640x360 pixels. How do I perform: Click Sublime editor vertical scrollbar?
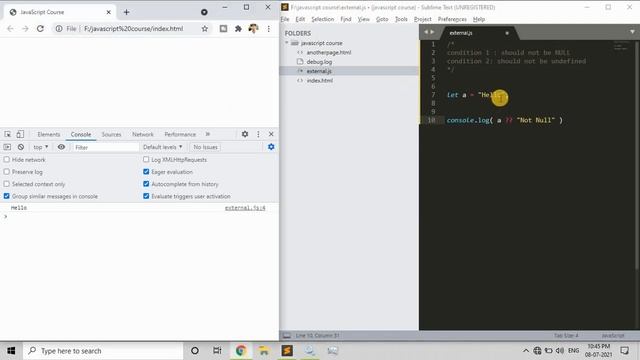click(637, 155)
